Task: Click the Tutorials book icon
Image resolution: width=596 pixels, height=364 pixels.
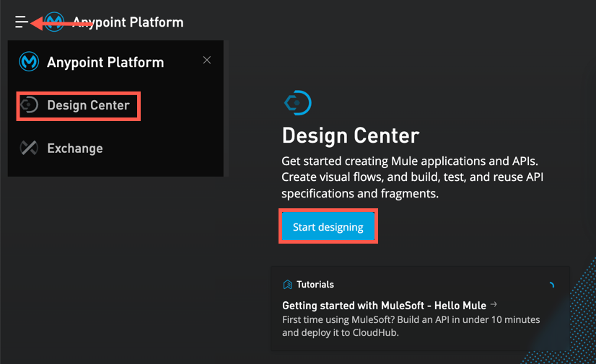Action: [x=287, y=284]
